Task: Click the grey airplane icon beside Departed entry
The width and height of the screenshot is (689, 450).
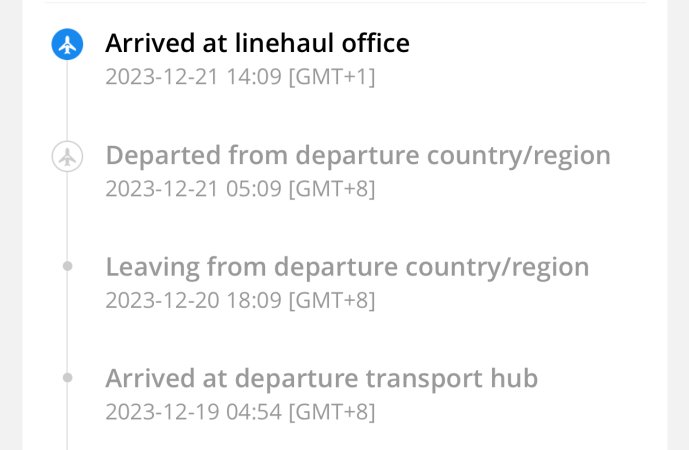Action: point(67,156)
